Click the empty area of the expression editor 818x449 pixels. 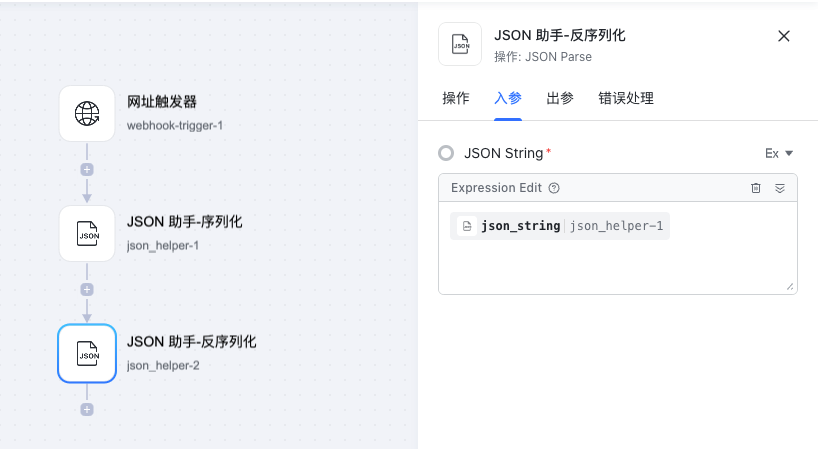tap(618, 267)
